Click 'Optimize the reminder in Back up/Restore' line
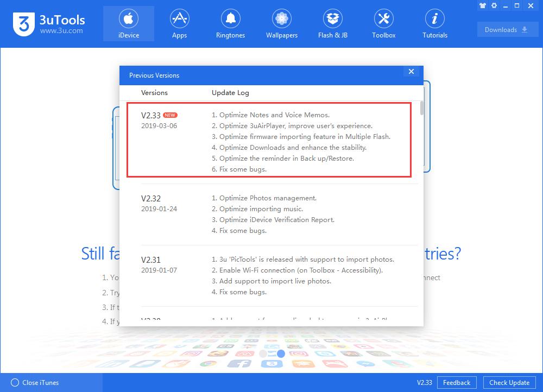The height and width of the screenshot is (392, 543). point(283,158)
